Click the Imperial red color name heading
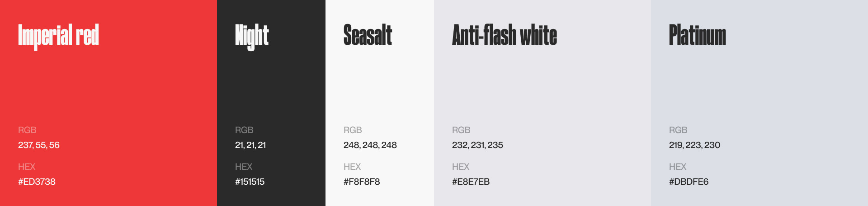Viewport: 868px width, 206px height. click(58, 35)
